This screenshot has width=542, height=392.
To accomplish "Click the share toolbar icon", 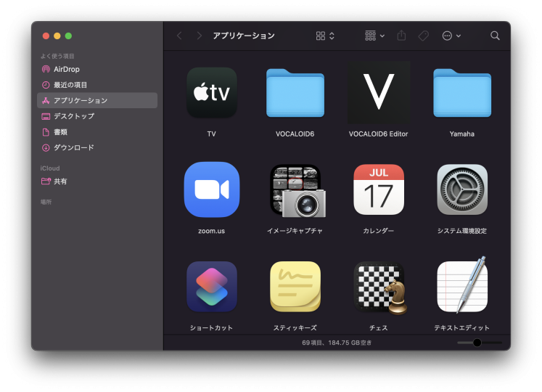I will point(401,36).
